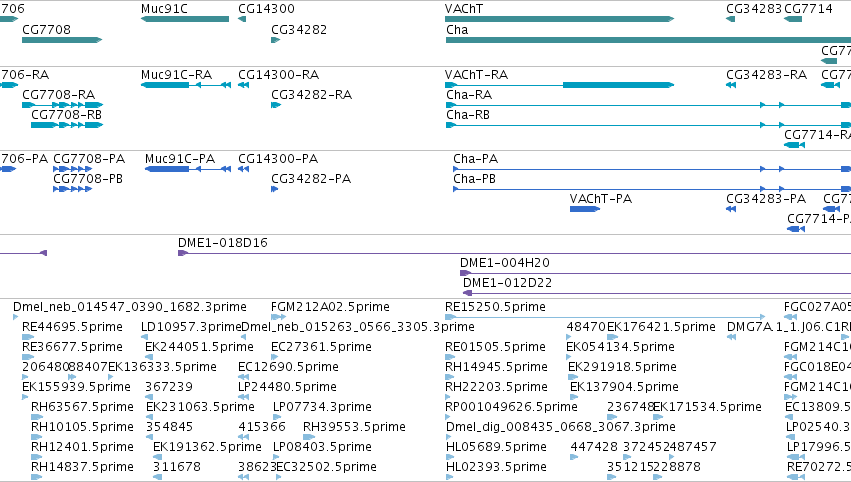Select the RP001049626.5prime EST label
The height and width of the screenshot is (482, 851).
[x=511, y=407]
